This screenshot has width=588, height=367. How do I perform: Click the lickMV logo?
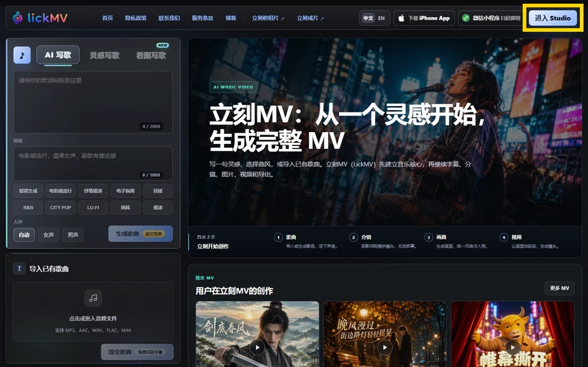40,18
